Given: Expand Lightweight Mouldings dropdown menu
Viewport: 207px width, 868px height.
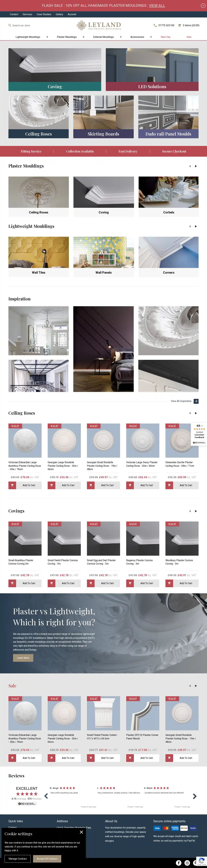Looking at the screenshot, I should coord(47,37).
